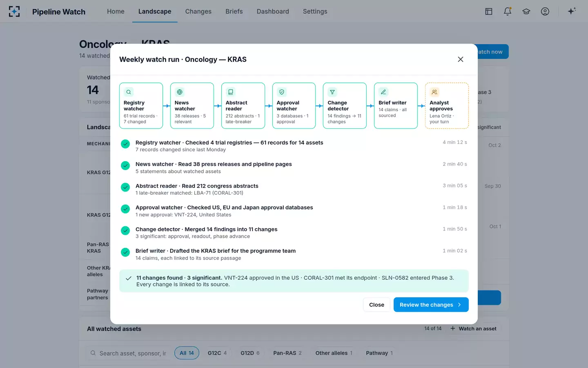Filter assets by Pathway chip

[x=379, y=353]
